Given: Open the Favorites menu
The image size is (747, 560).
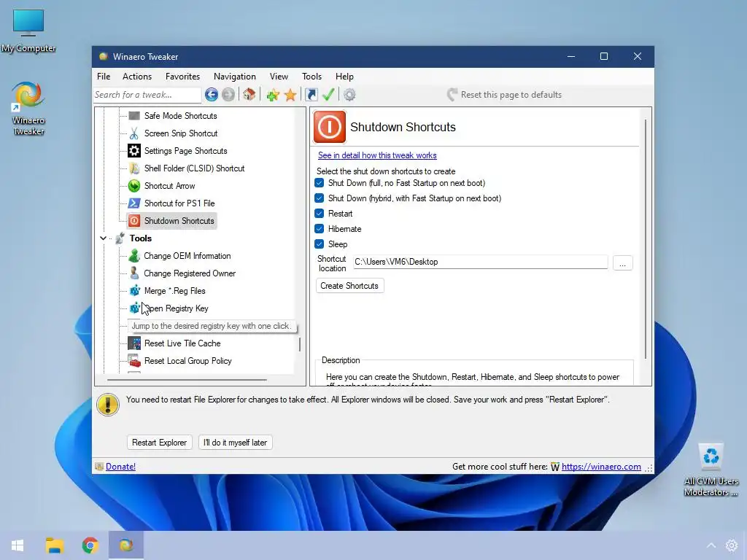Looking at the screenshot, I should click(x=182, y=76).
